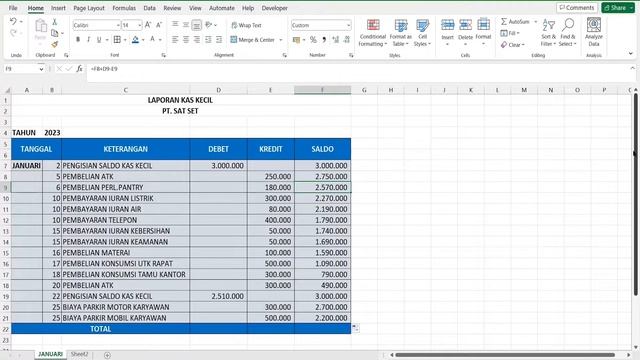Toggle Wrap Text
Screen dimensions: 640x360
tap(247, 25)
